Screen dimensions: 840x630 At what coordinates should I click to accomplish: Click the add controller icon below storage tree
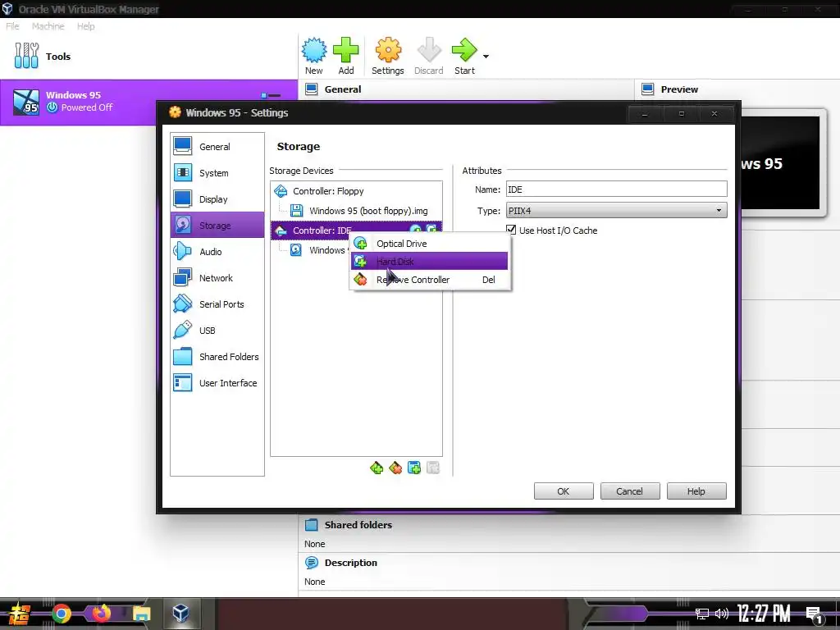pos(377,468)
